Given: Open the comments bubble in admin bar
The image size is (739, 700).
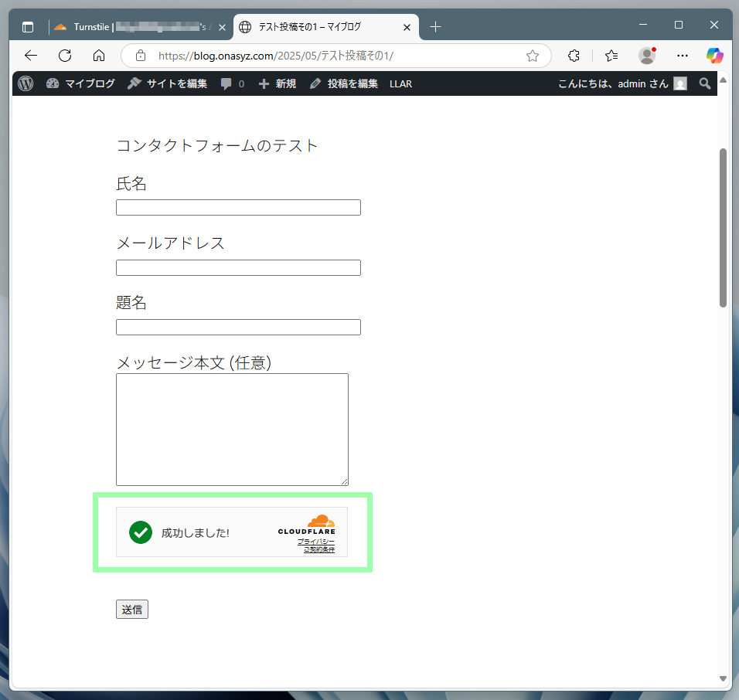Looking at the screenshot, I should pos(232,83).
